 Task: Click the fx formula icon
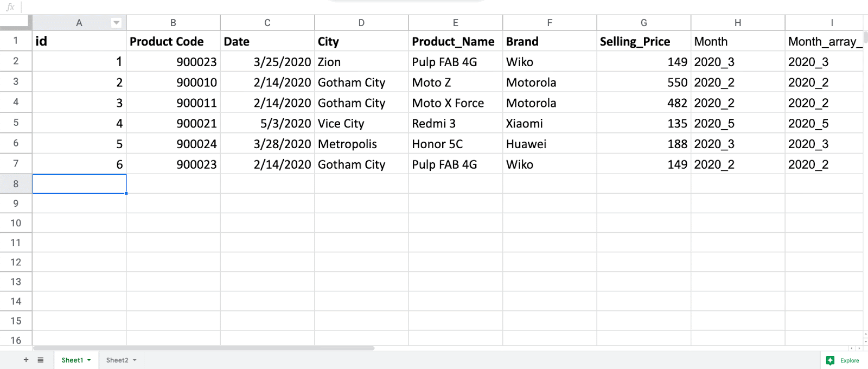pos(10,7)
